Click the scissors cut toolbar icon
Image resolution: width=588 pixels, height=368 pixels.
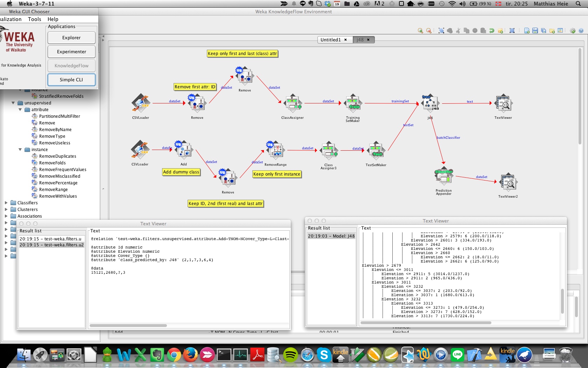pyautogui.click(x=458, y=31)
